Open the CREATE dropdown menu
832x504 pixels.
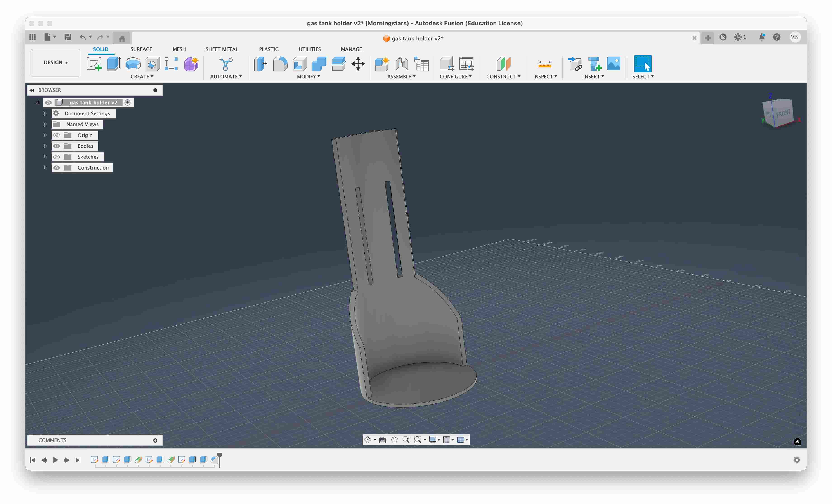(x=142, y=77)
